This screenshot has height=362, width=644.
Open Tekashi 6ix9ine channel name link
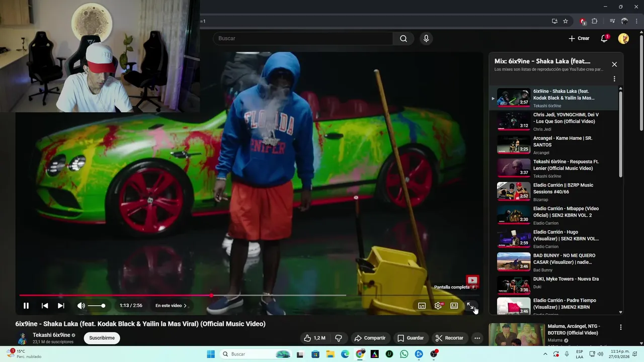(x=51, y=335)
